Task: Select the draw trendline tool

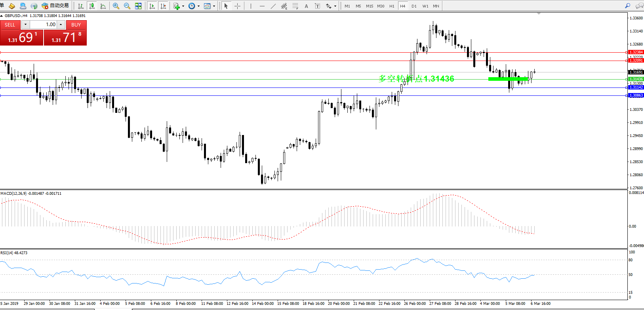Action: click(273, 6)
